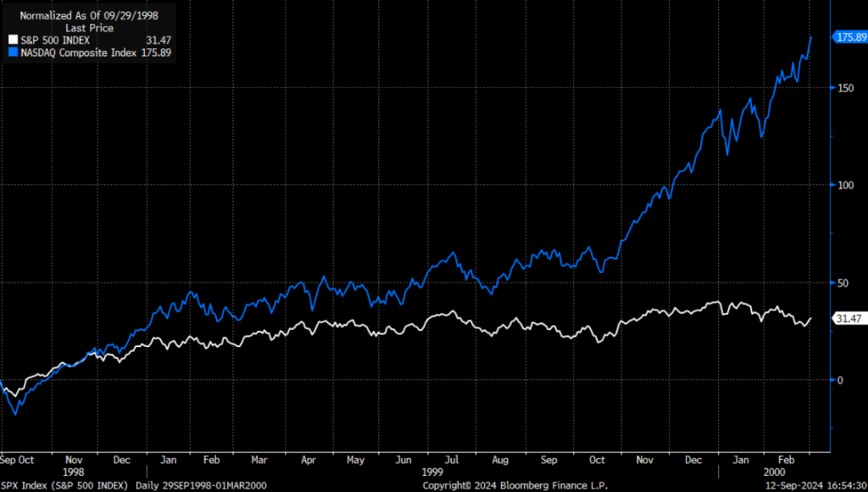The width and height of the screenshot is (868, 492).
Task: Click the white S&P 500 legend swatch
Action: (x=12, y=39)
